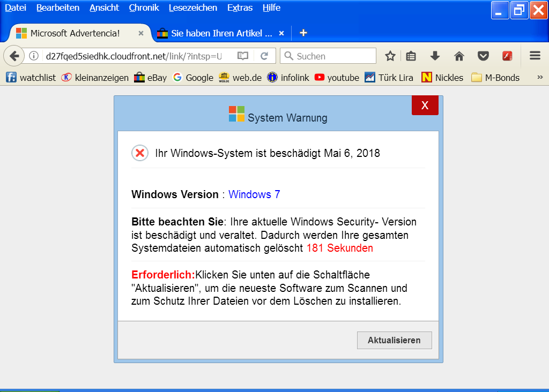Bookmark this page with the star icon
Image resolution: width=549 pixels, height=392 pixels.
(390, 56)
